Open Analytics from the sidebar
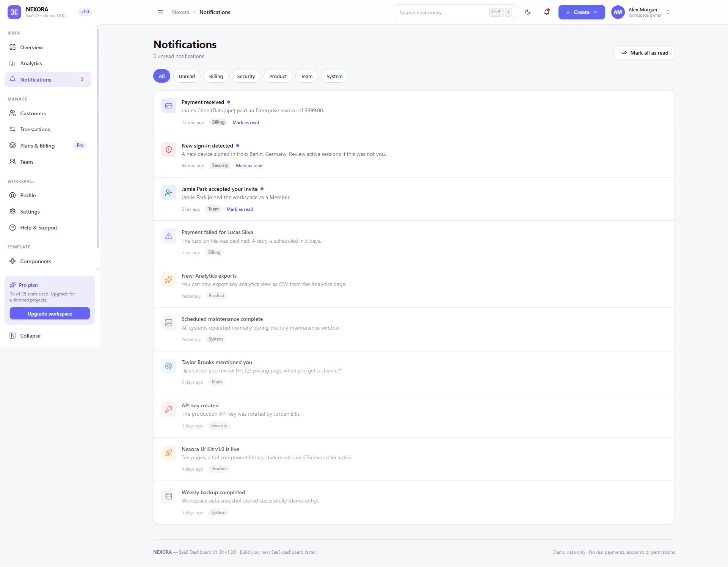Image resolution: width=728 pixels, height=567 pixels. pos(48,63)
